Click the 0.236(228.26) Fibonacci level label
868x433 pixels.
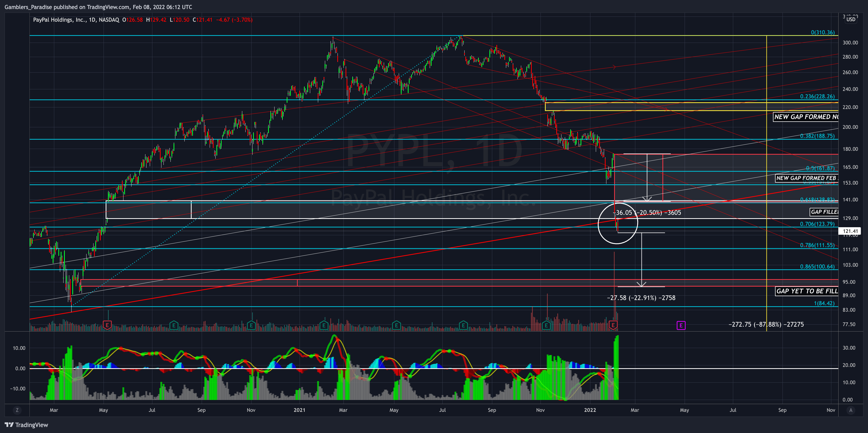[x=817, y=96]
